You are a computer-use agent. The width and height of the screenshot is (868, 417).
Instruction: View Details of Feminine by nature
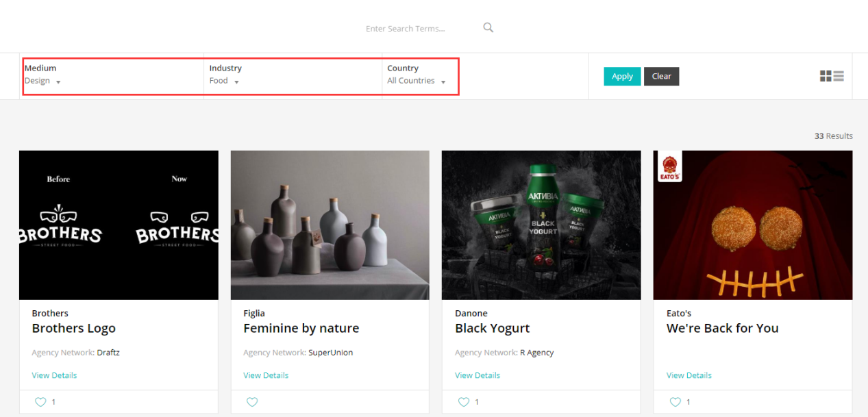266,375
